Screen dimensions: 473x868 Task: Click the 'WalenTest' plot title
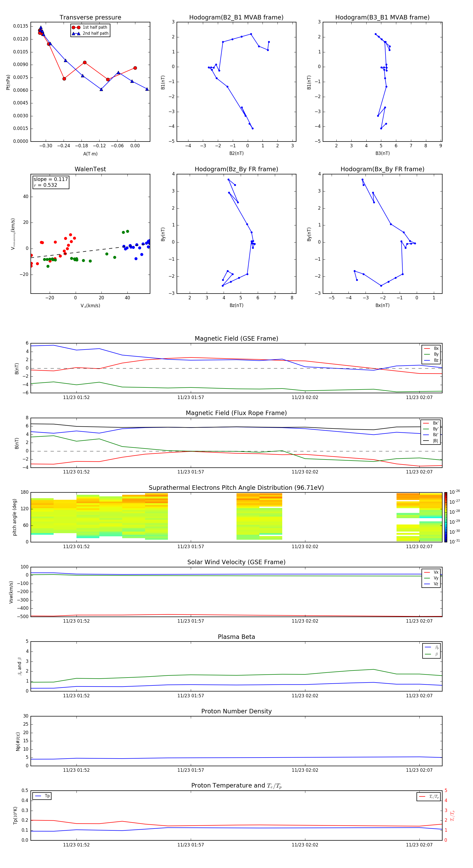(x=90, y=169)
